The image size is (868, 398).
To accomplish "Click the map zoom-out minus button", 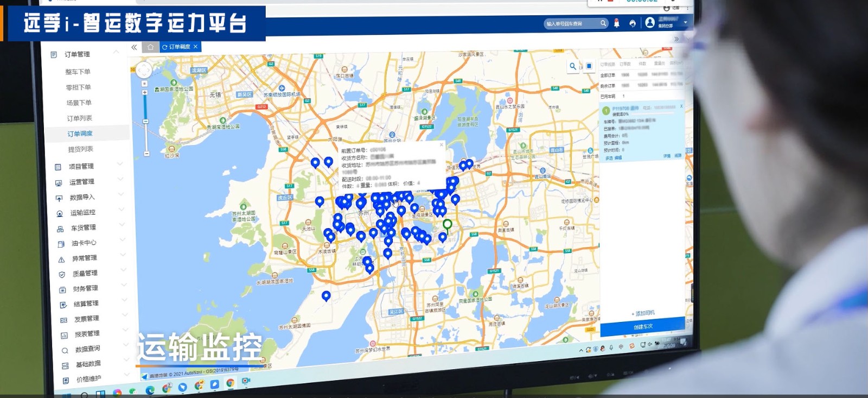I will [146, 154].
